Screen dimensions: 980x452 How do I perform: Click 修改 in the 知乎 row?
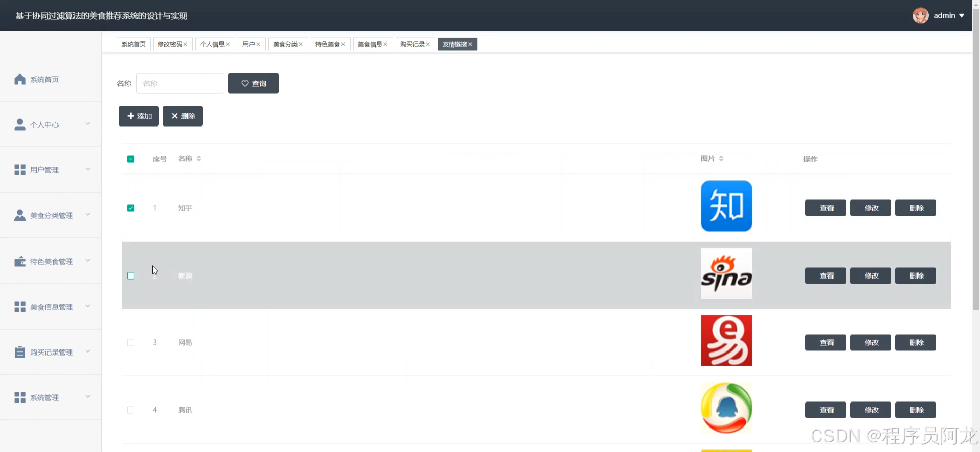point(871,208)
